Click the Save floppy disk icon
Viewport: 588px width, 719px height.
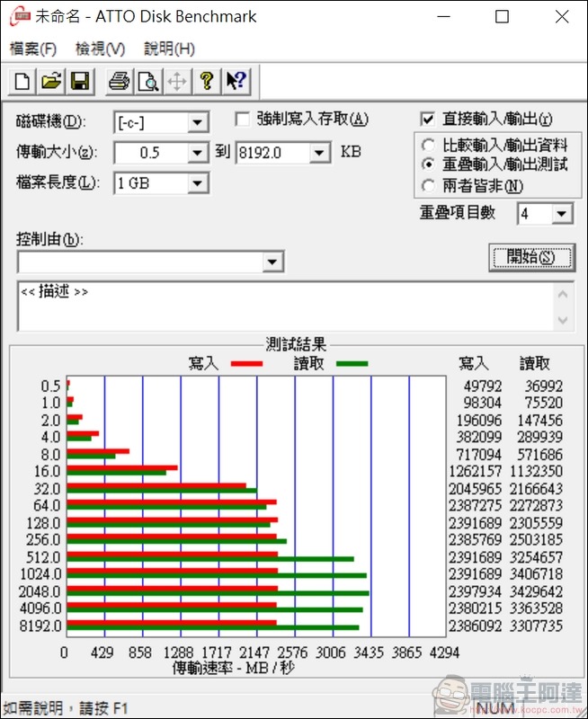click(x=80, y=82)
